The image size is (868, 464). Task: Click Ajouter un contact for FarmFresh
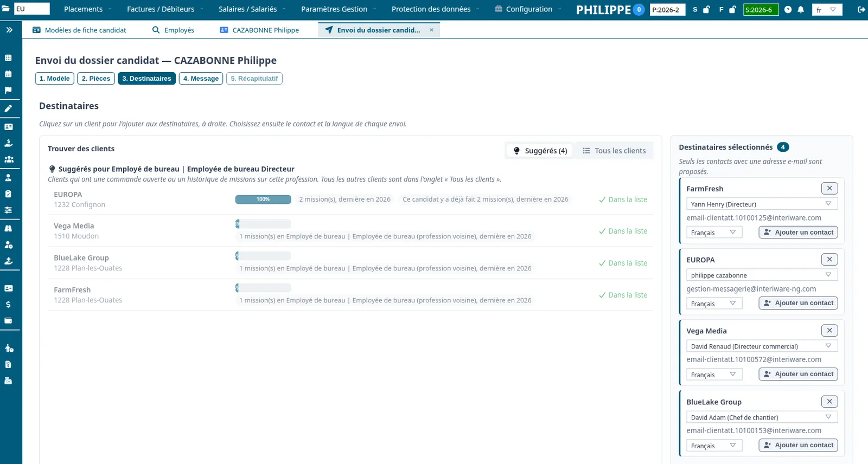(798, 233)
